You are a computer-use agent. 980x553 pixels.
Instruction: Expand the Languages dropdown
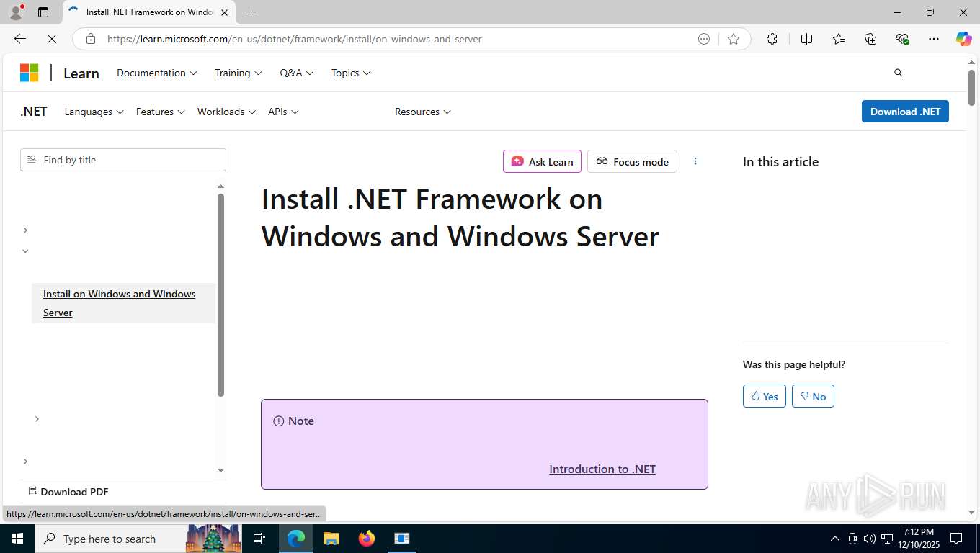94,112
